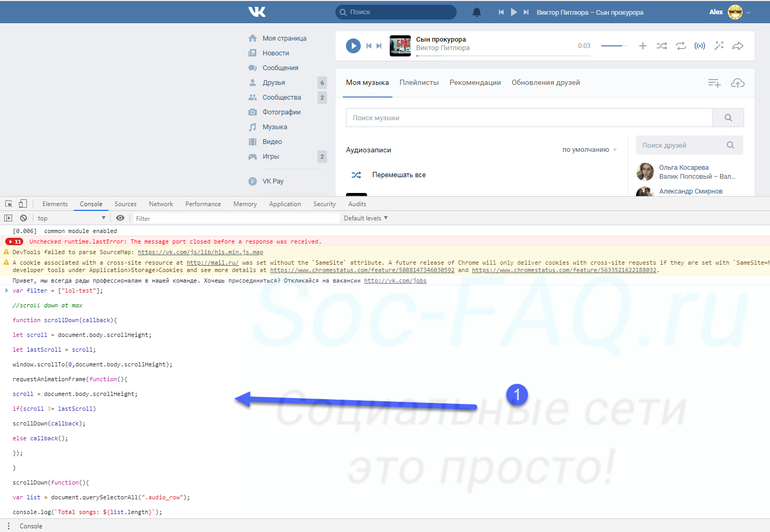Open VK Pay in the sidebar
The height and width of the screenshot is (532, 770).
[x=273, y=181]
